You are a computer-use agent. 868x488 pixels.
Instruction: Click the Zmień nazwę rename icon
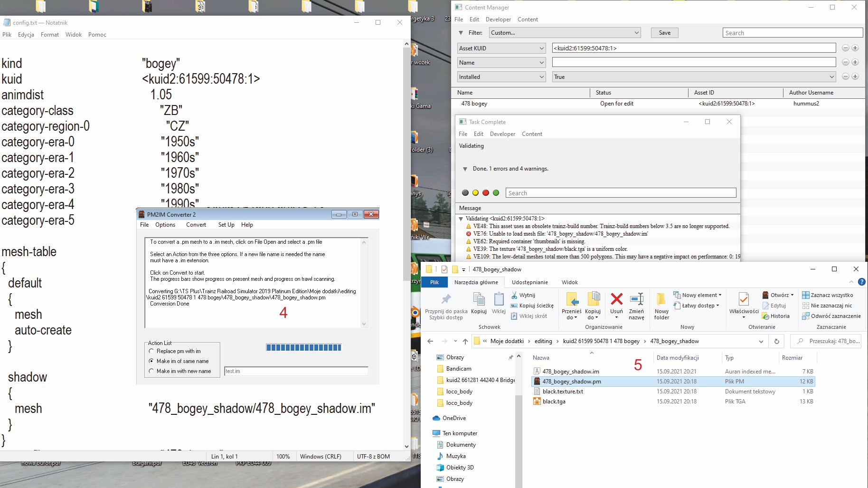pos(636,299)
